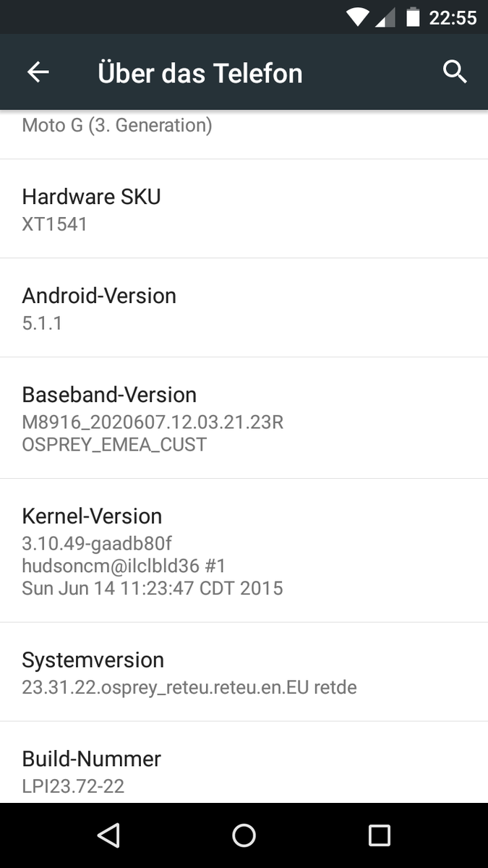Open recent apps with square icon

(380, 835)
